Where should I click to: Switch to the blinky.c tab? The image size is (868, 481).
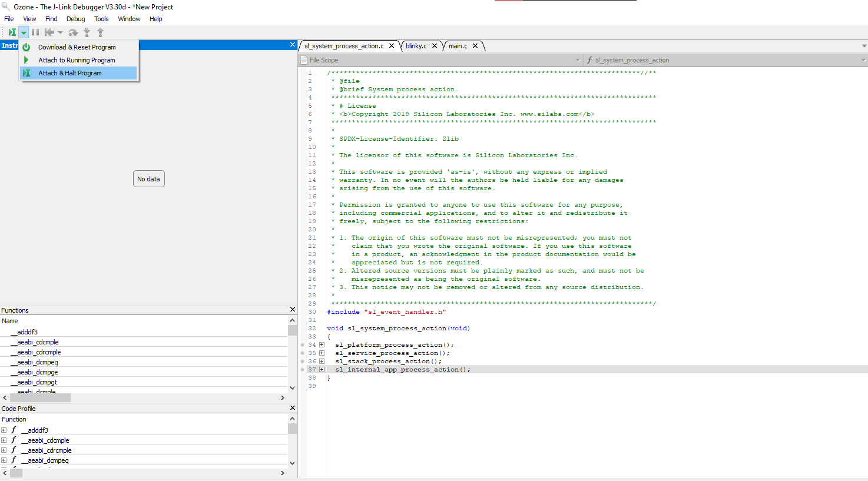click(x=416, y=45)
